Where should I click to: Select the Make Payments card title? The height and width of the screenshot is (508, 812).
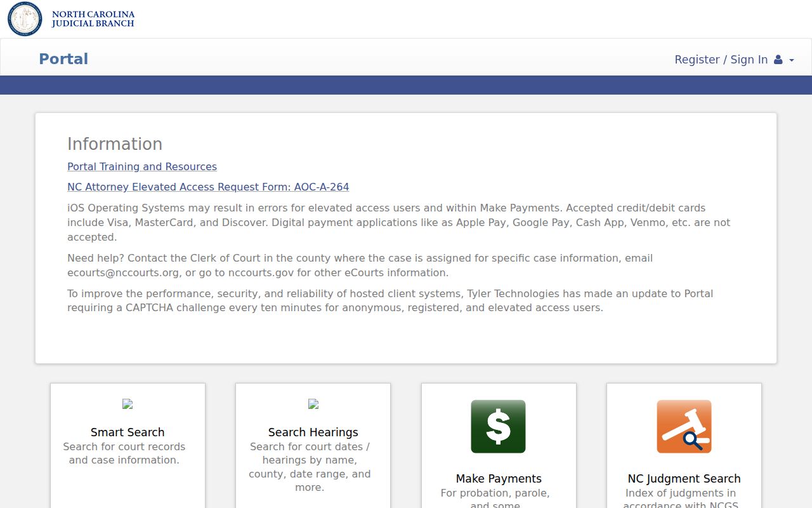[x=499, y=479]
